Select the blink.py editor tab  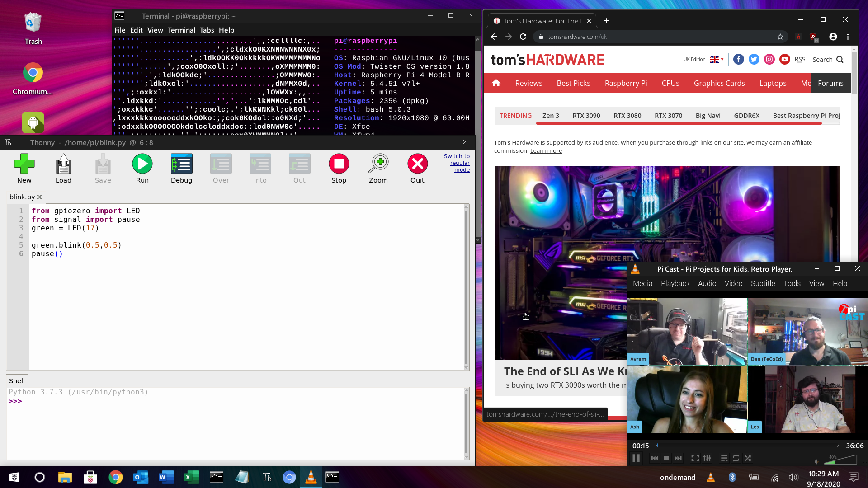(22, 197)
